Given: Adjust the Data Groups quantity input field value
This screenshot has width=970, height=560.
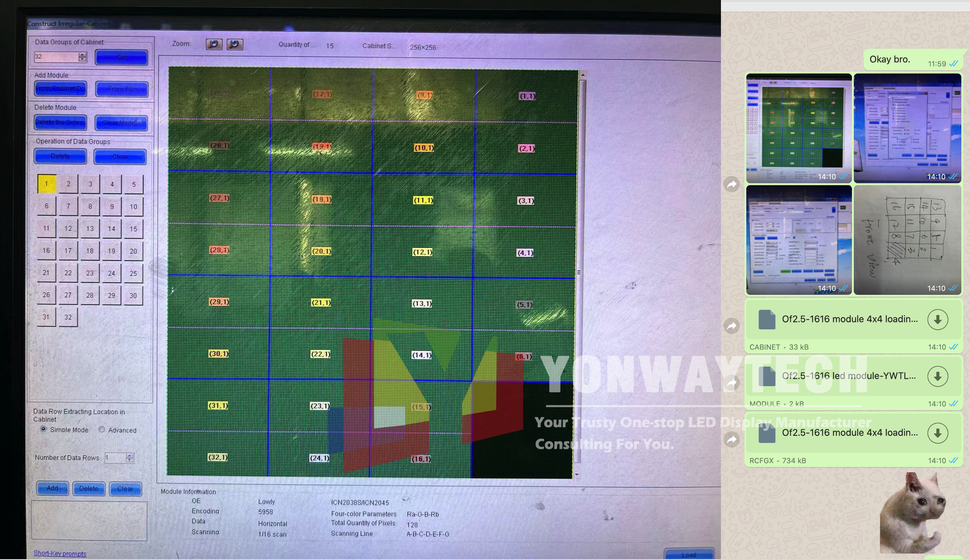Looking at the screenshot, I should point(57,57).
